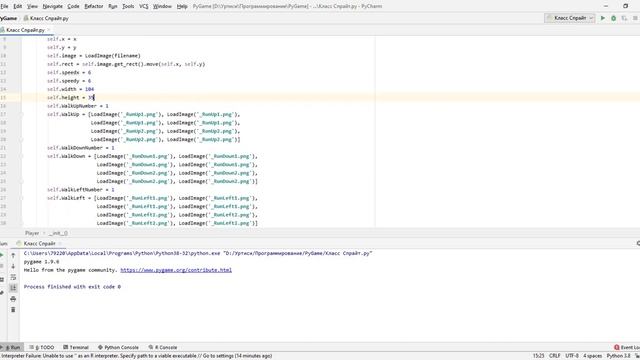Open the VCS menu

(x=144, y=6)
